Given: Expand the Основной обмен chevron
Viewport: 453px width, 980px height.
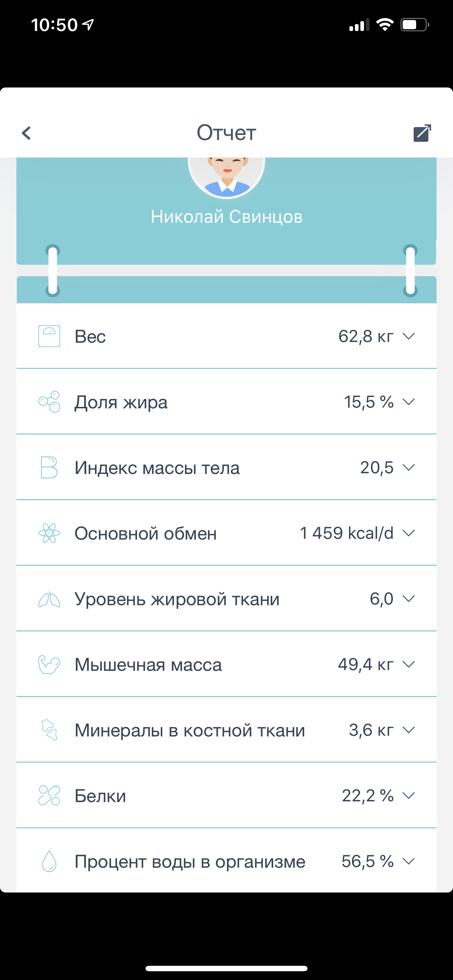Looking at the screenshot, I should pyautogui.click(x=409, y=533).
